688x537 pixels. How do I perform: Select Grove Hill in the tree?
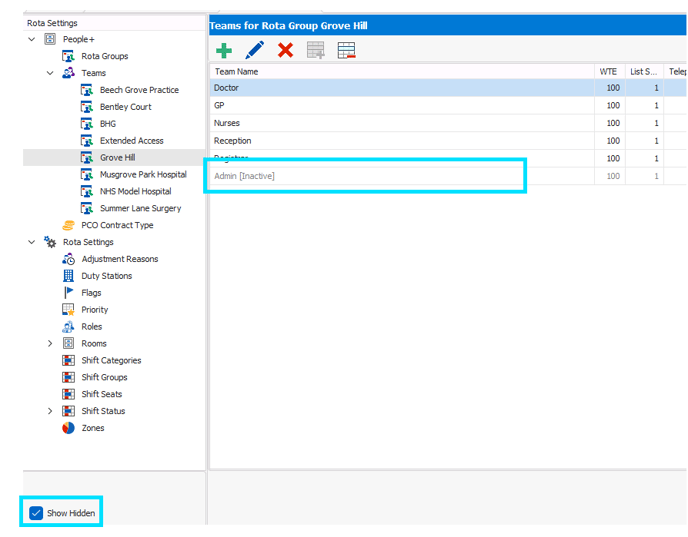pos(118,158)
